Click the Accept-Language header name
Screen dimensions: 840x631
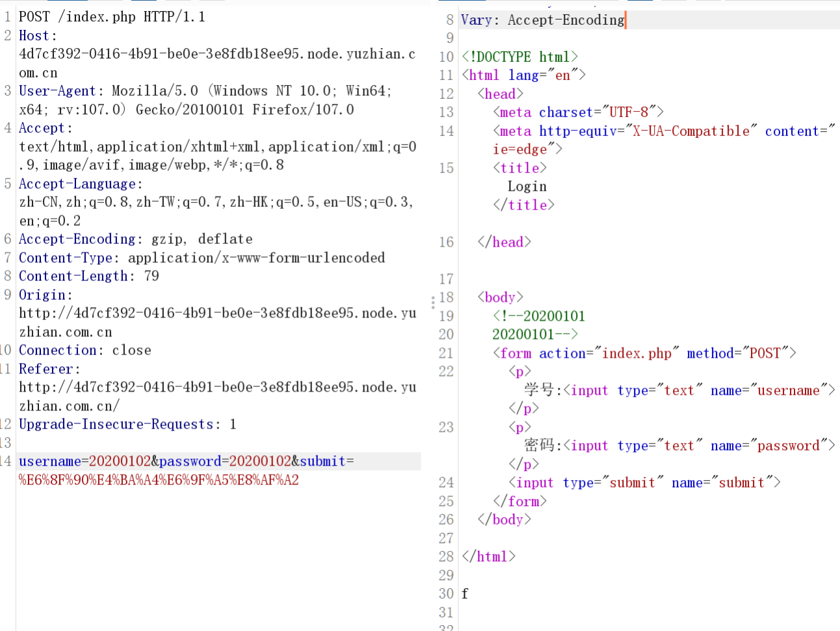[77, 184]
